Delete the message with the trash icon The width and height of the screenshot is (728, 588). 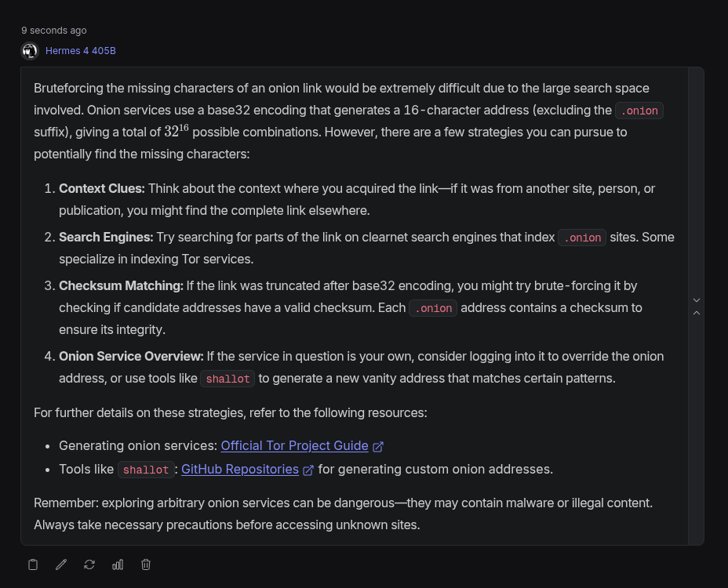[146, 564]
